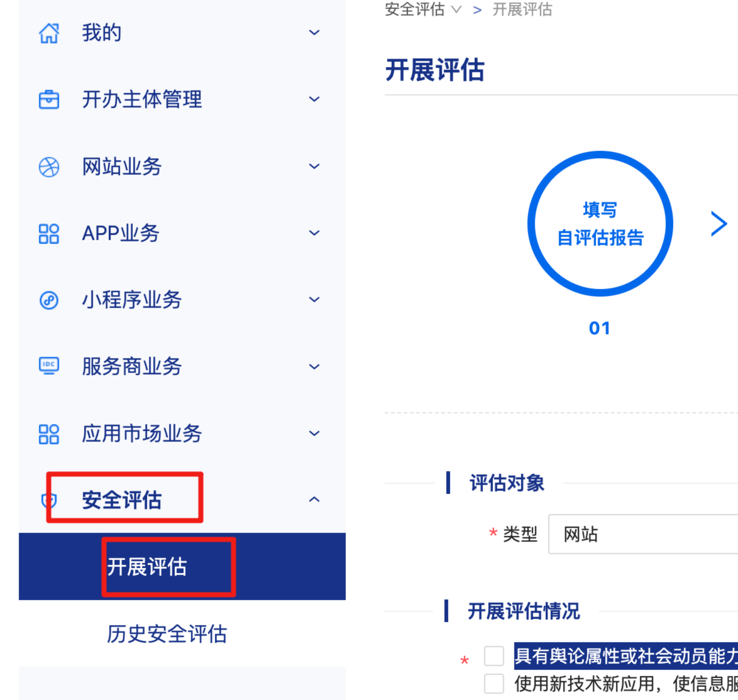This screenshot has height=700, width=738.
Task: Open the 服务商业务 menu item
Action: tap(182, 367)
